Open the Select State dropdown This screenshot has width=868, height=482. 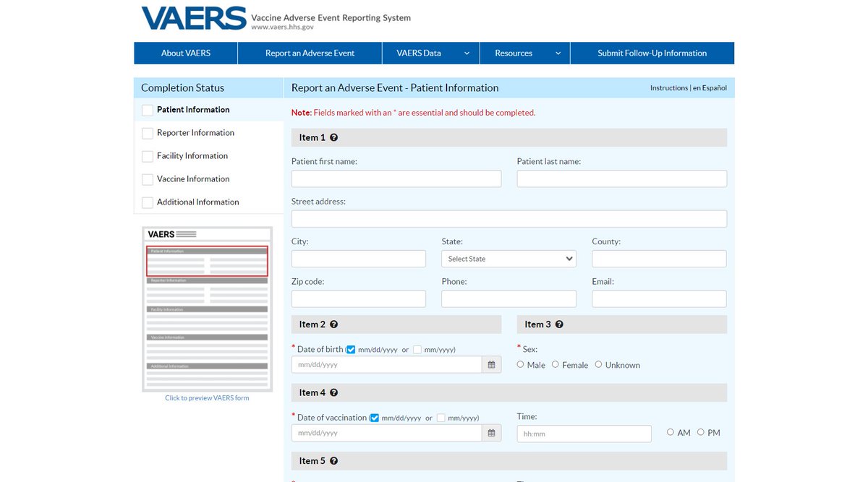pyautogui.click(x=509, y=259)
